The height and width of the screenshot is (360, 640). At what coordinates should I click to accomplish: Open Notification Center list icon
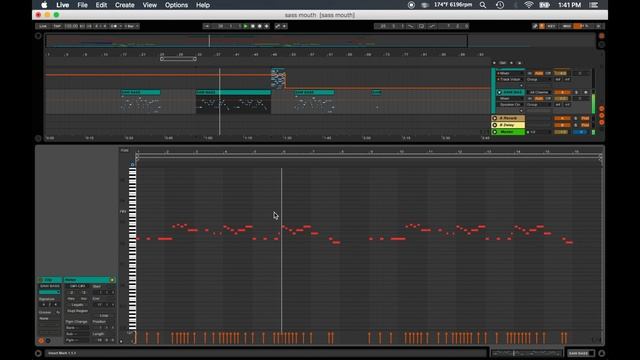click(x=594, y=5)
